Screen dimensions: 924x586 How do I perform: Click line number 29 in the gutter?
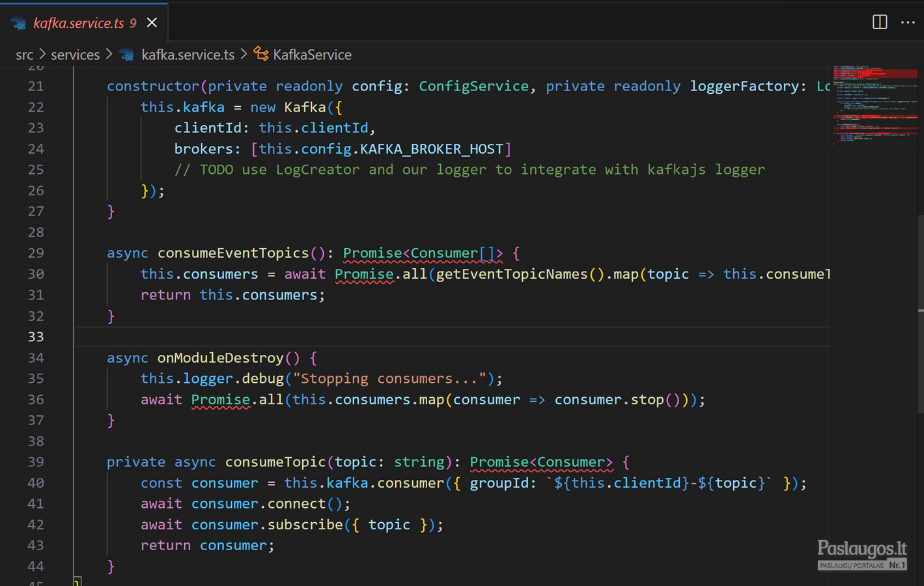click(36, 253)
